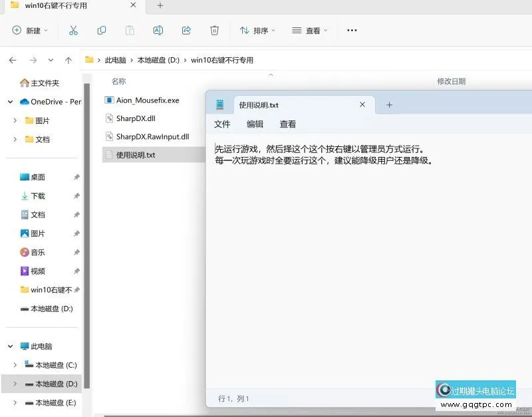The width and height of the screenshot is (532, 417).
Task: Click the Back arrow navigation icon
Action: click(x=13, y=60)
